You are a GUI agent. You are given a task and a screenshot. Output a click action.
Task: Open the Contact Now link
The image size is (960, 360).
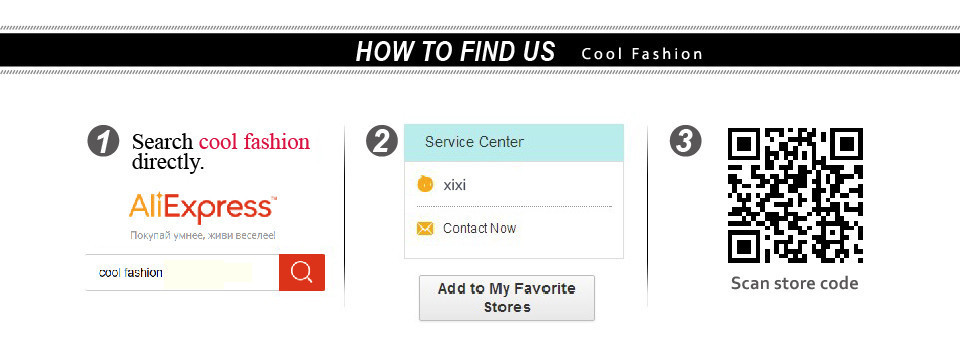click(479, 228)
